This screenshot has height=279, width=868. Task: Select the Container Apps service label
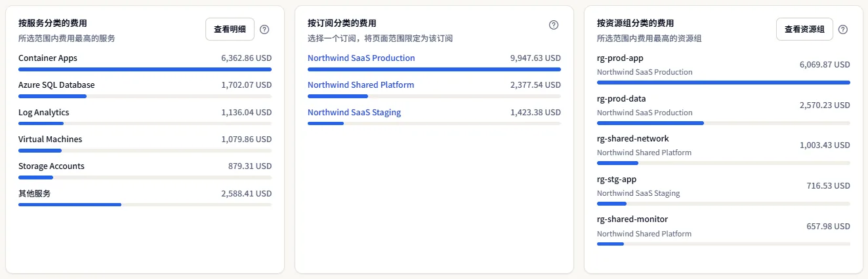tap(48, 58)
